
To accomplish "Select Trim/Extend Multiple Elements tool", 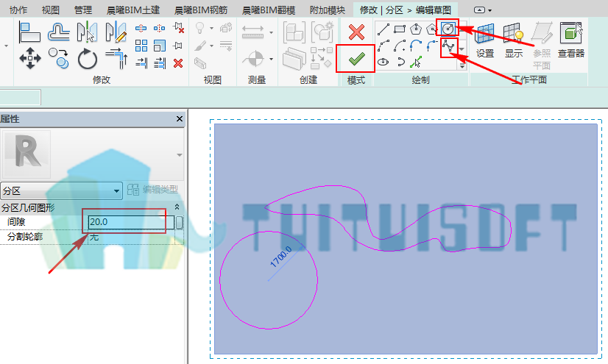I will tap(160, 63).
